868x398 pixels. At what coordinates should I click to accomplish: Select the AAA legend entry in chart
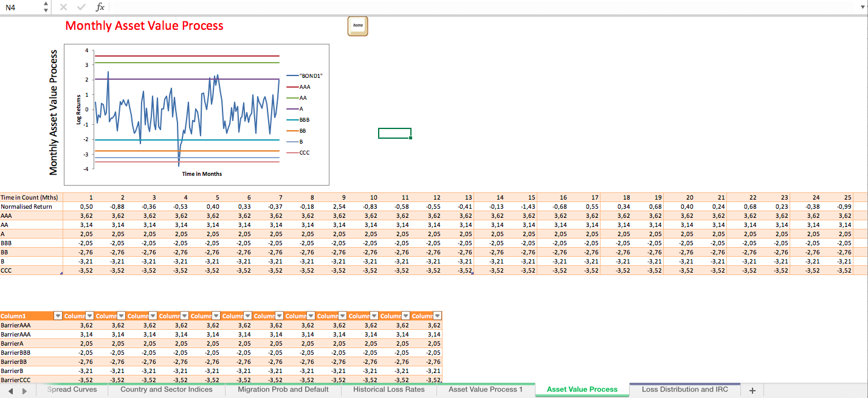(299, 87)
